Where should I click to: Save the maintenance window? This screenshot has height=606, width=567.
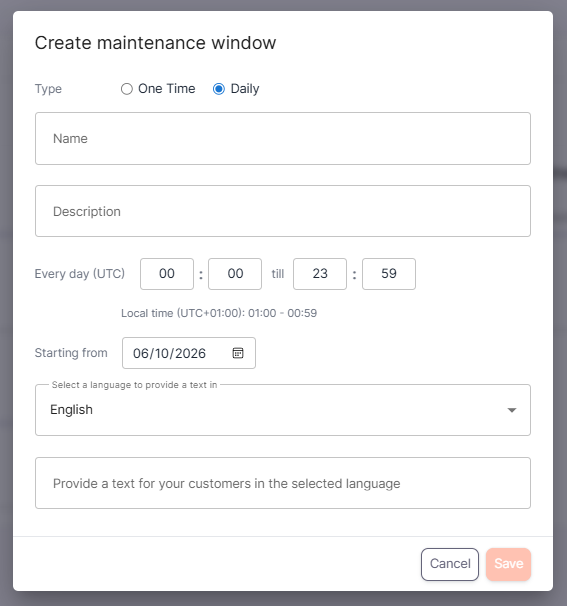click(508, 564)
